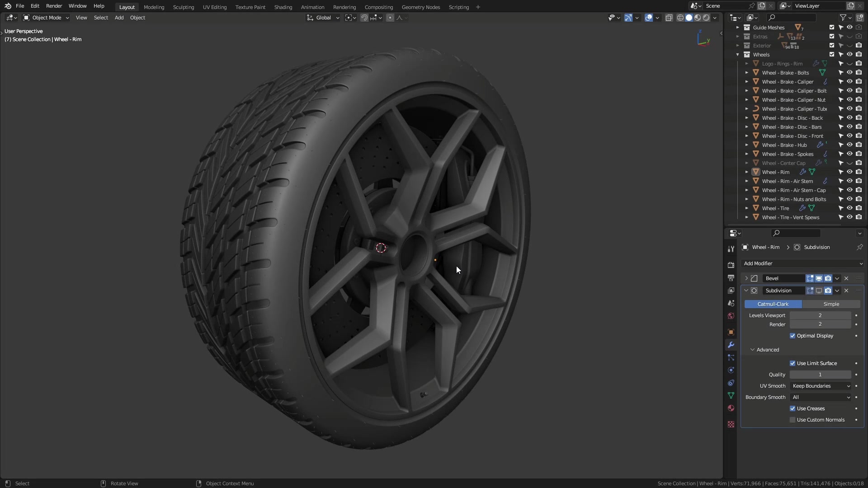Toggle Optimal Display checkbox
This screenshot has width=868, height=488.
point(793,336)
